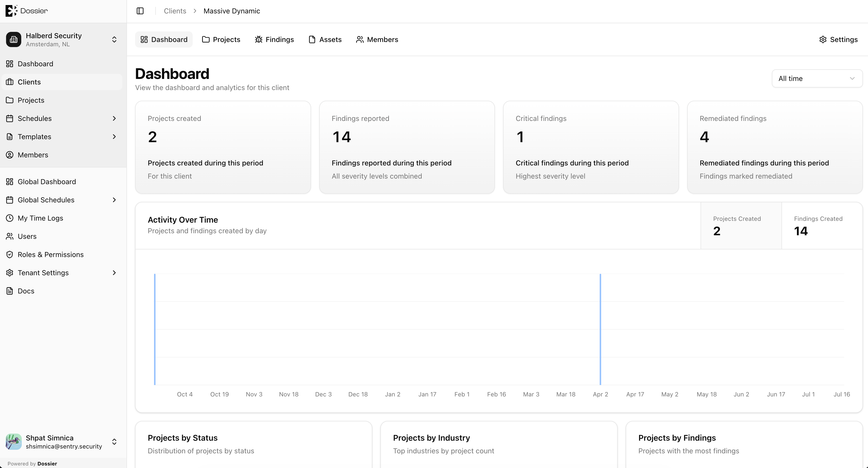This screenshot has height=468, width=868.
Task: Click the Findings reported stat card
Action: coord(407,147)
